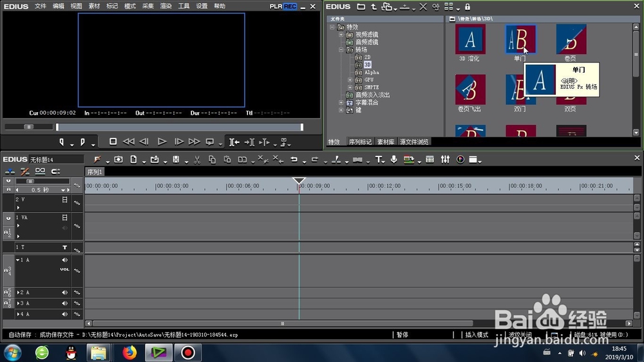
Task: Open the 文件 menu
Action: [40, 6]
